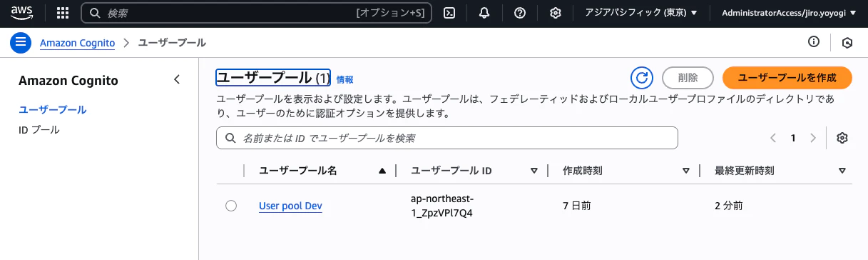
Task: Focus the AWS top search field
Action: coord(256,13)
